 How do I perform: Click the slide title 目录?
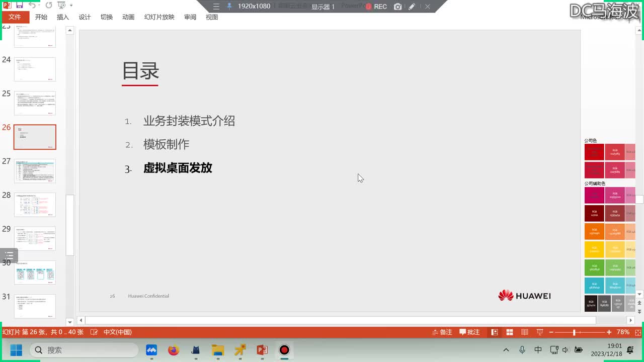(x=140, y=71)
